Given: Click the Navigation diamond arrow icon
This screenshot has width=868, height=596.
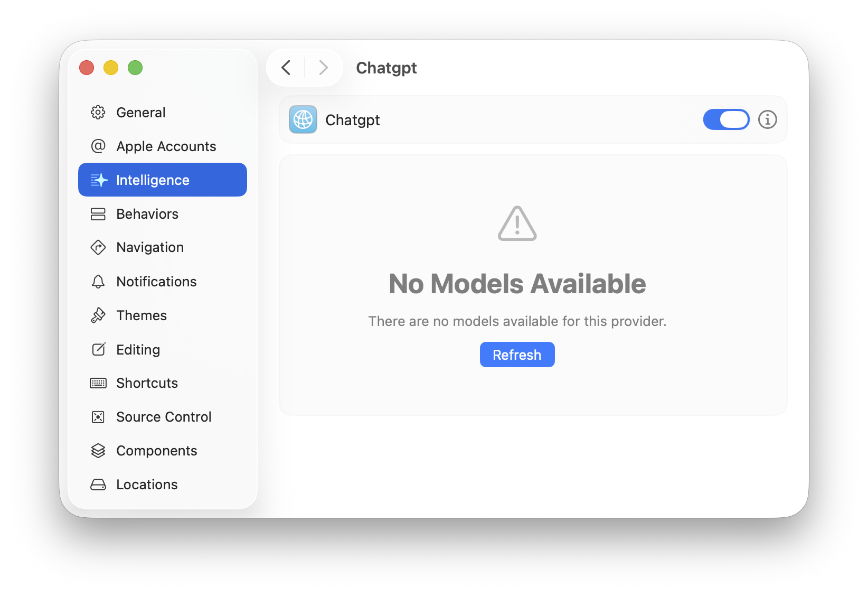Looking at the screenshot, I should pos(98,247).
